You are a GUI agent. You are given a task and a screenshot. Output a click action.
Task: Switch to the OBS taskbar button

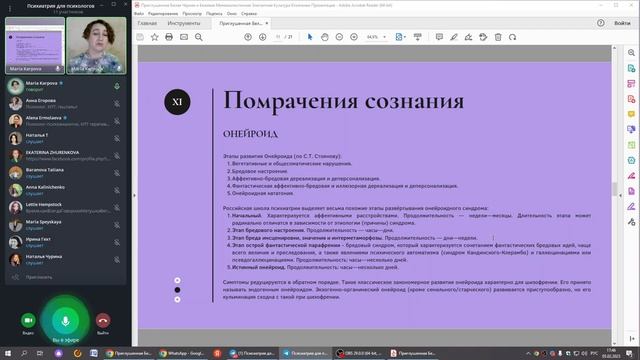359,353
